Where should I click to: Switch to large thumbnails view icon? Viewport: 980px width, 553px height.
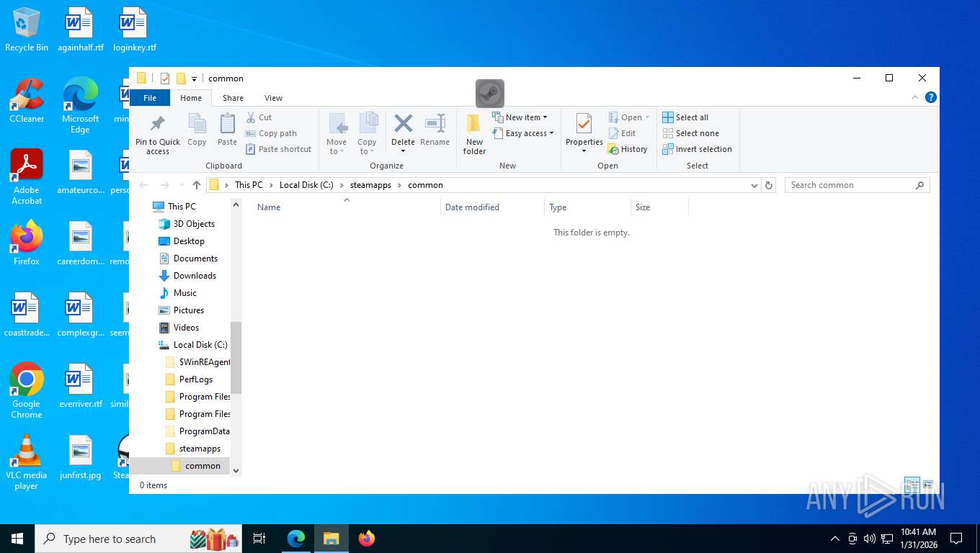[x=928, y=485]
